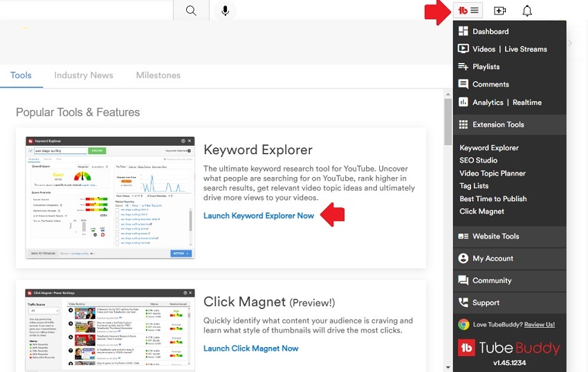The height and width of the screenshot is (372, 588).
Task: Click the Dashboard grid icon
Action: [x=463, y=31]
